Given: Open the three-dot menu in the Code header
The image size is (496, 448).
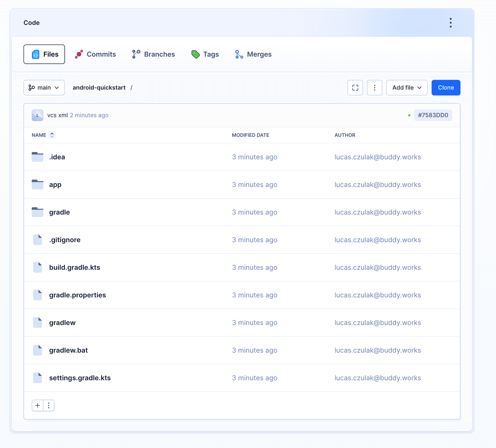Looking at the screenshot, I should click(x=451, y=22).
